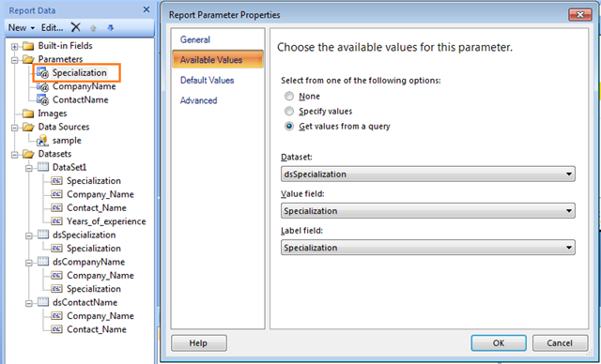Switch to the Default Values page
Screen dimensions: 601x364
pyautogui.click(x=207, y=81)
